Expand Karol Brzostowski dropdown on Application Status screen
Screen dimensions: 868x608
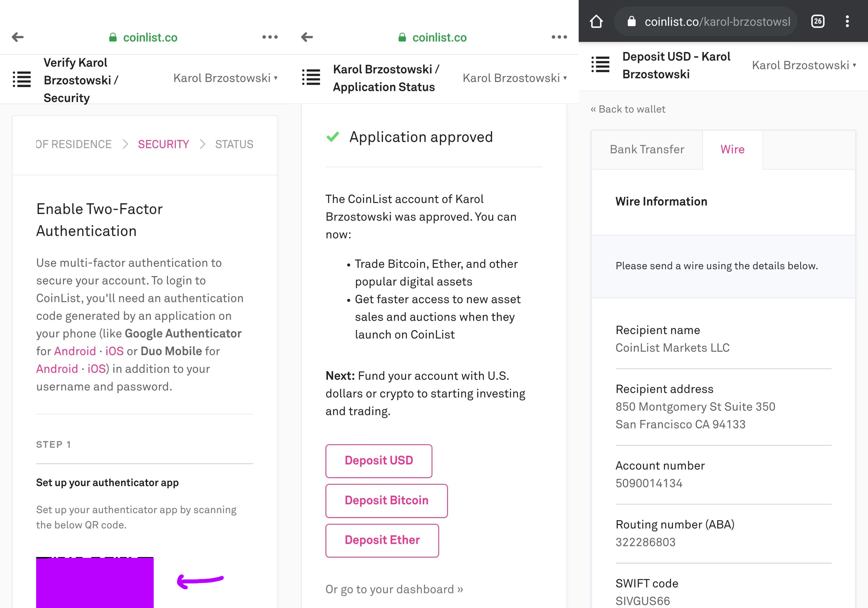[515, 78]
